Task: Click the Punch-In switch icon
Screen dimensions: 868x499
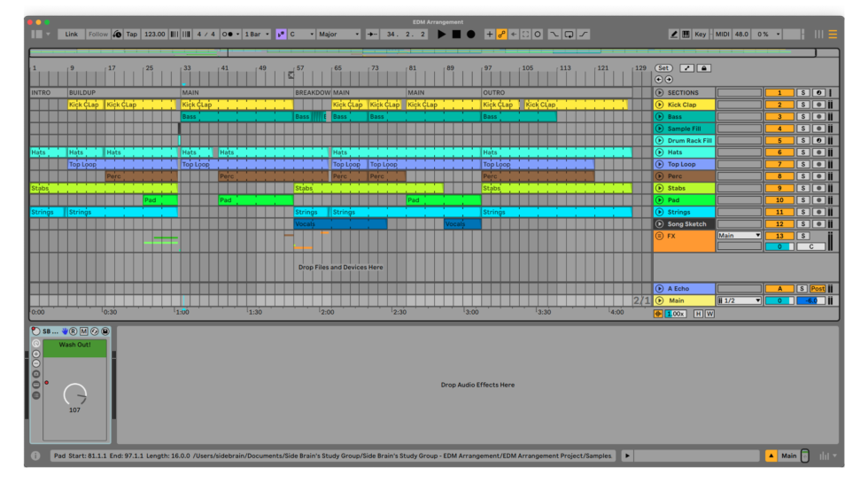Action: point(554,35)
